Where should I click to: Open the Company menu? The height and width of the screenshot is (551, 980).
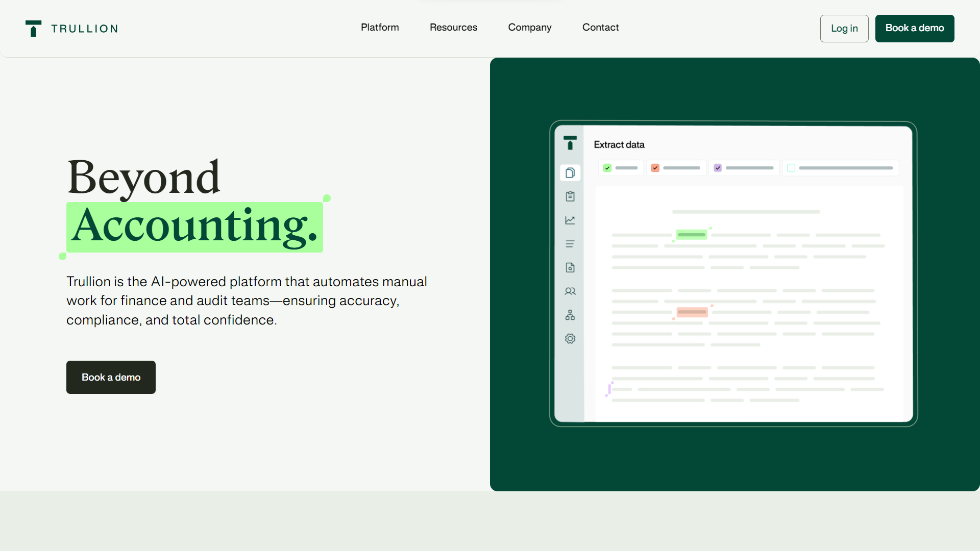(530, 28)
